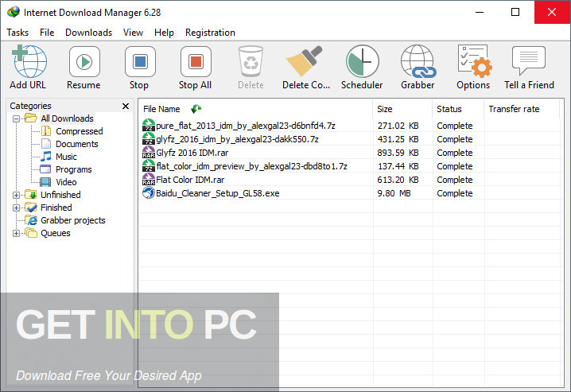Image resolution: width=571 pixels, height=392 pixels.
Task: Click the 137.44 KB size cell
Action: [x=398, y=166]
